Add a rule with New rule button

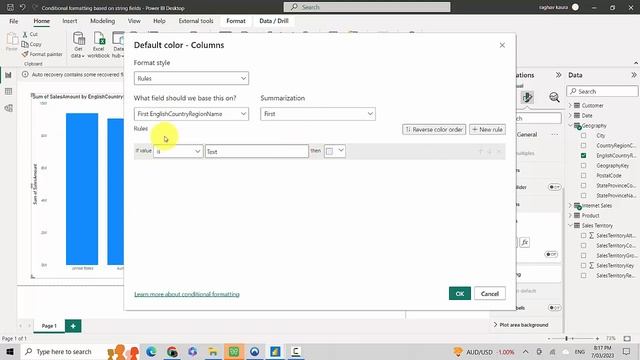(487, 129)
